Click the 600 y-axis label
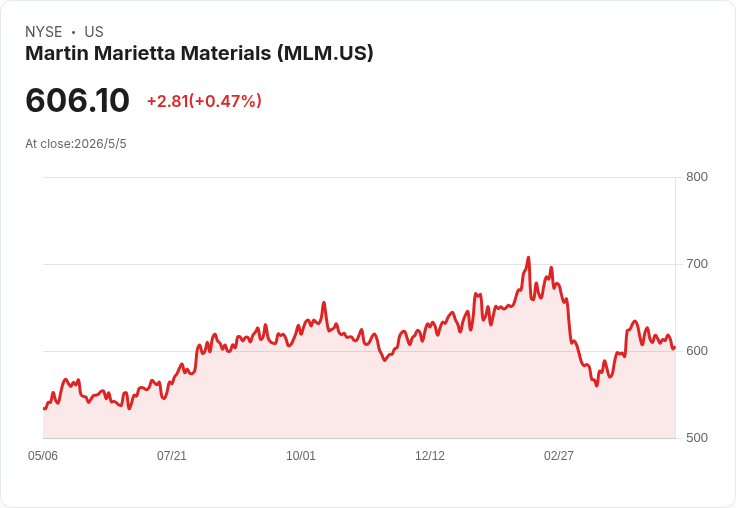The height and width of the screenshot is (508, 736). pyautogui.click(x=697, y=351)
